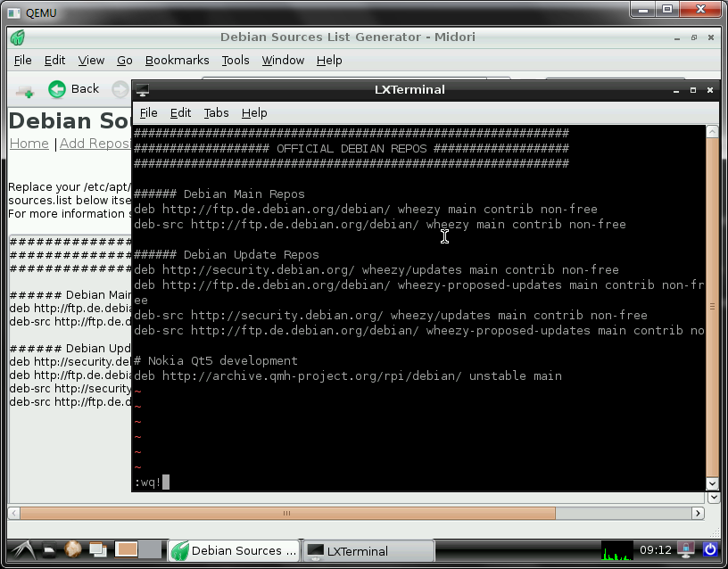Click the screen lock icon in panel
Image resolution: width=728 pixels, height=569 pixels.
pos(686,550)
